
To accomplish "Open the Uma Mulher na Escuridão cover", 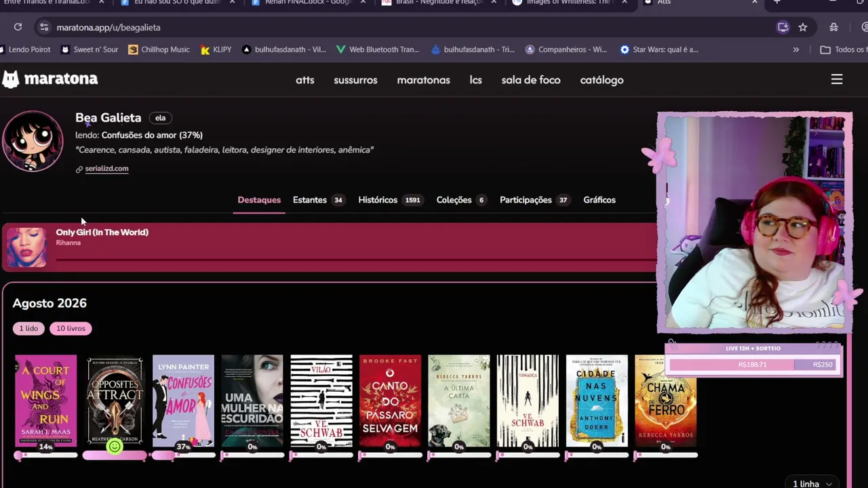I will pyautogui.click(x=252, y=401).
